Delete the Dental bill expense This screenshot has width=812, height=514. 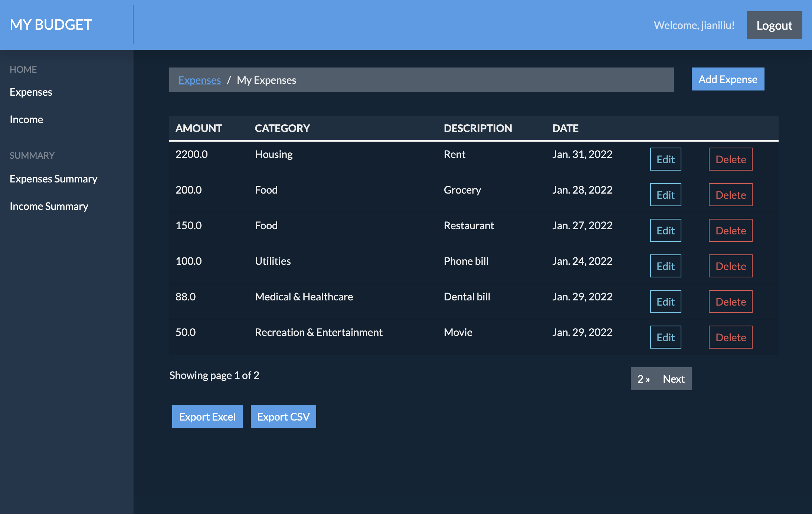[x=730, y=302]
